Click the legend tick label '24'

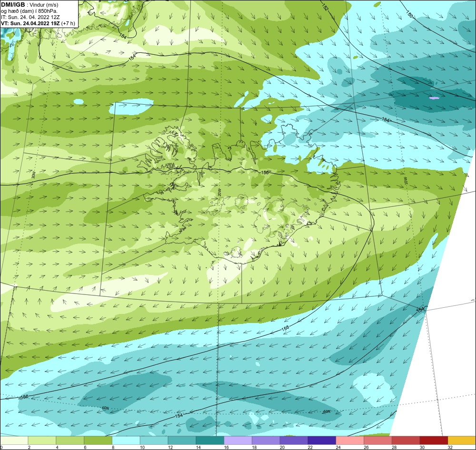(338, 447)
